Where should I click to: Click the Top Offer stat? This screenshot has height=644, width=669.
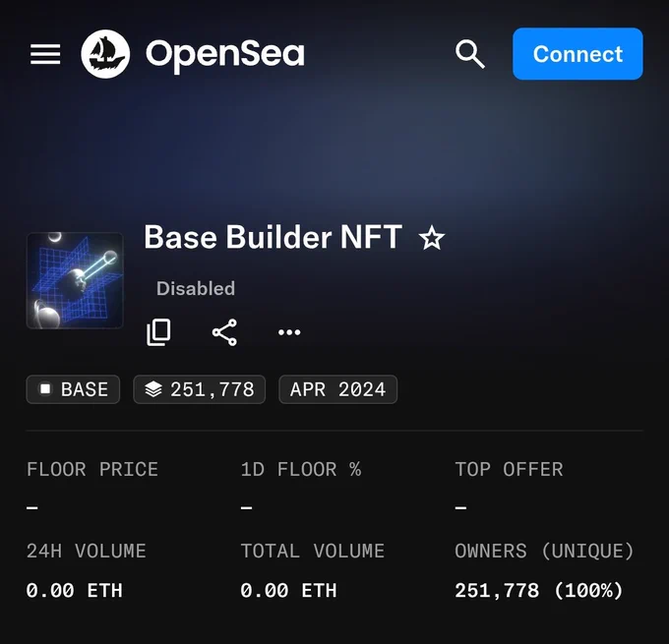(x=509, y=487)
